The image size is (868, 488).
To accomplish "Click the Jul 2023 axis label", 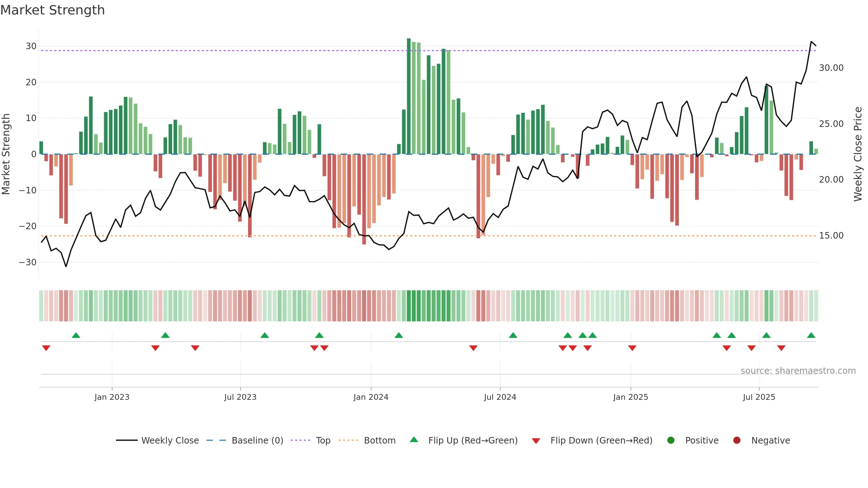I will tap(240, 397).
